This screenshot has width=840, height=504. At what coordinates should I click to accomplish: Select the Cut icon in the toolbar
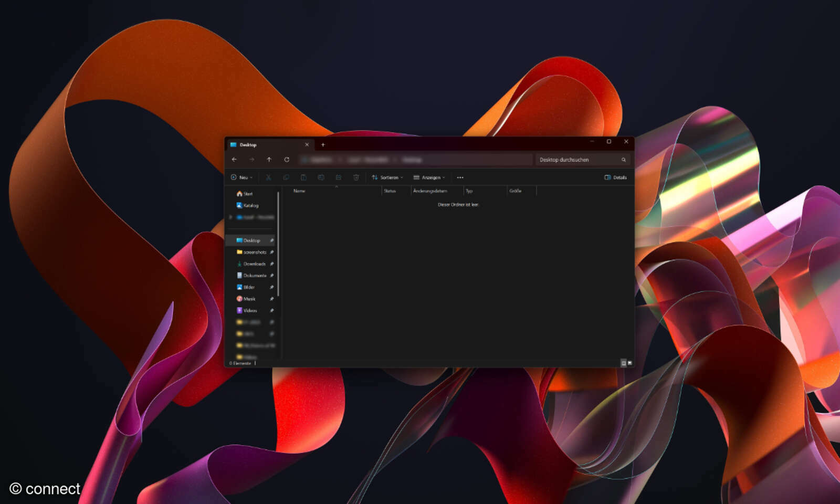[268, 177]
